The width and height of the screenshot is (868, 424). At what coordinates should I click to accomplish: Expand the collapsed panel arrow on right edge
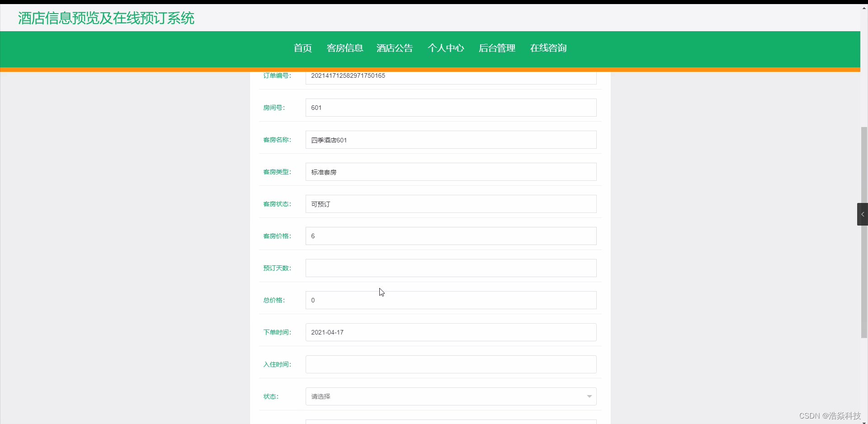863,214
